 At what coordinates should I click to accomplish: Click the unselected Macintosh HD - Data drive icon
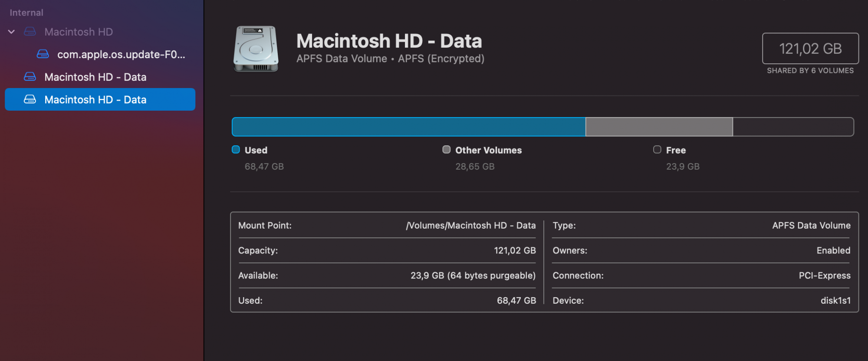[30, 77]
